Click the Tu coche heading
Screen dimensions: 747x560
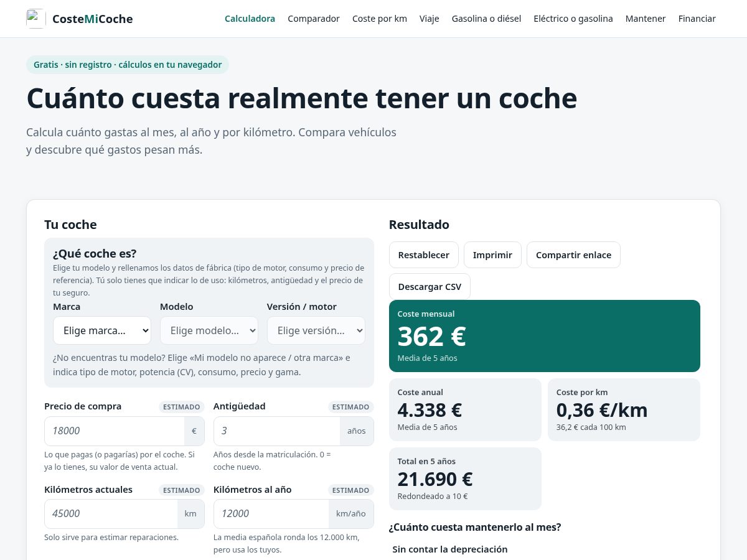click(70, 225)
